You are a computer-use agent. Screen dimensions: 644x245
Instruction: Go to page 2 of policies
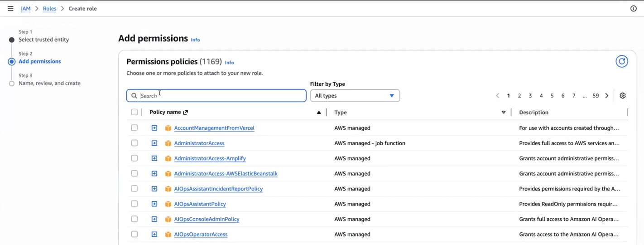click(x=519, y=96)
